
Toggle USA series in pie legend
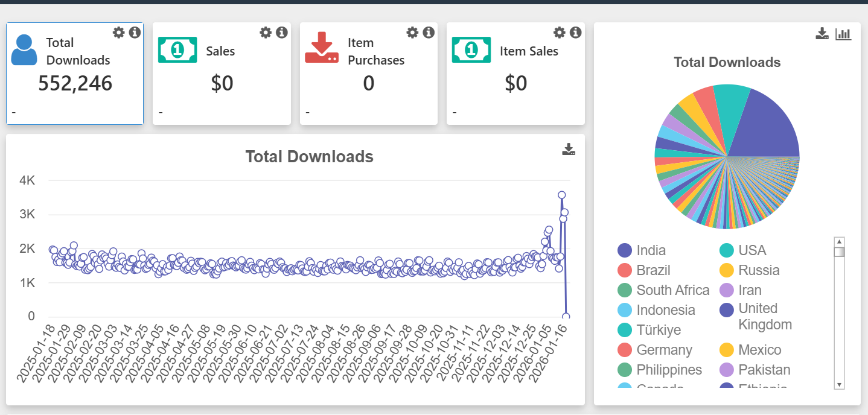(752, 250)
